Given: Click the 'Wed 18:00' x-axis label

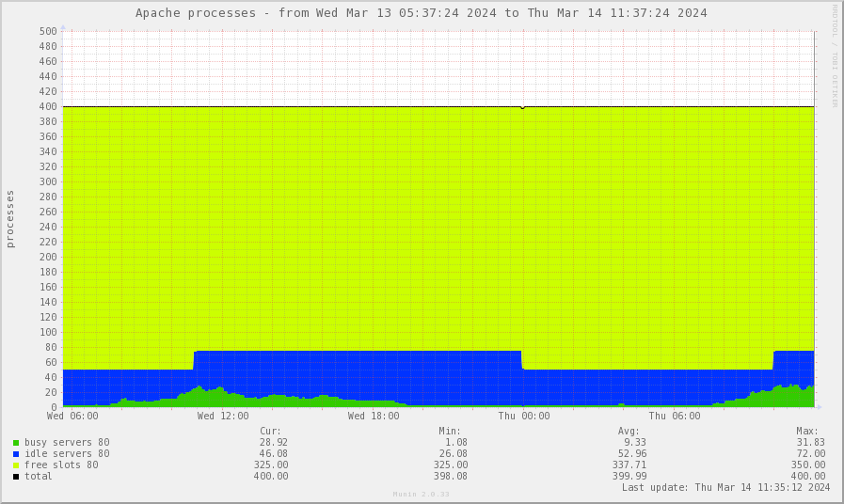Looking at the screenshot, I should coord(374,416).
